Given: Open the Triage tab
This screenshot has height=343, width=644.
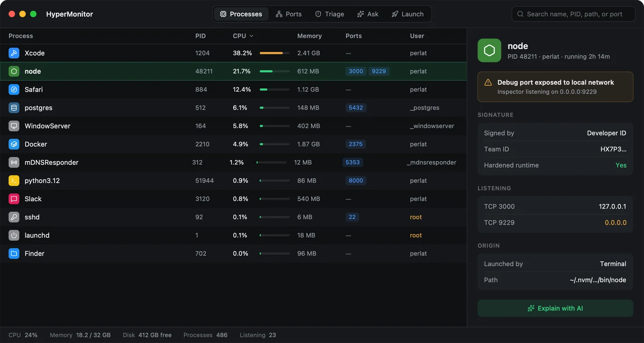Looking at the screenshot, I should click(330, 14).
